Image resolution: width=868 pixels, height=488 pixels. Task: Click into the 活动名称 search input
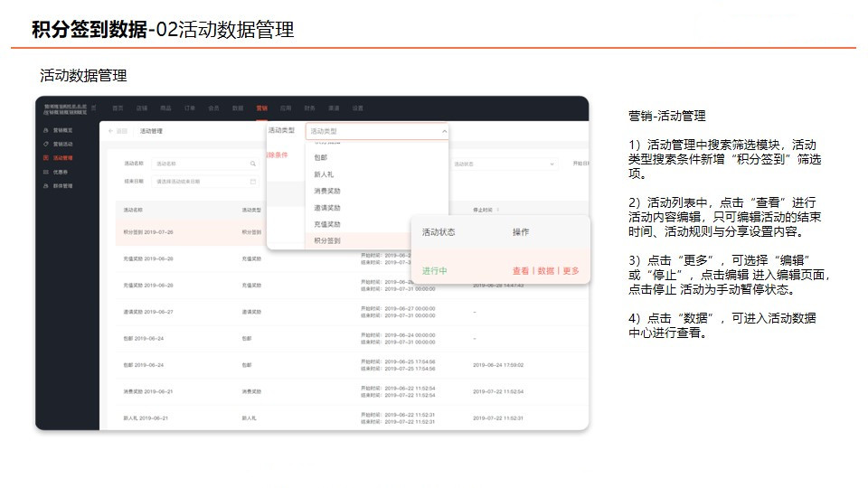205,164
